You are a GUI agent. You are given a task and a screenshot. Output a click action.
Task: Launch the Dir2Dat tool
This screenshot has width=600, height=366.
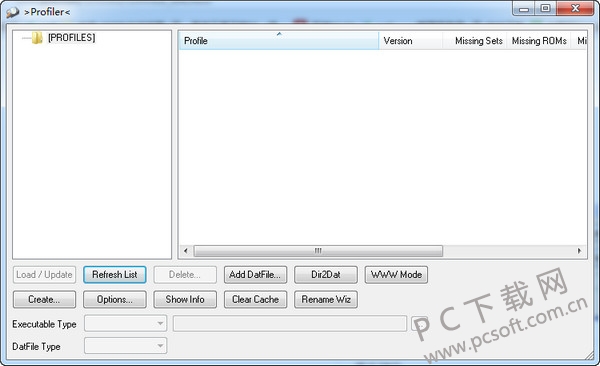coord(326,274)
